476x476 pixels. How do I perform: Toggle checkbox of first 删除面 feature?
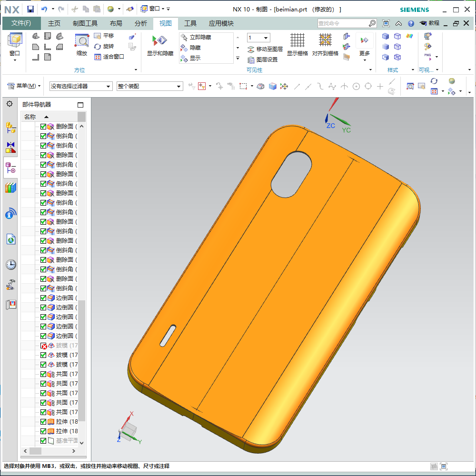click(x=43, y=126)
